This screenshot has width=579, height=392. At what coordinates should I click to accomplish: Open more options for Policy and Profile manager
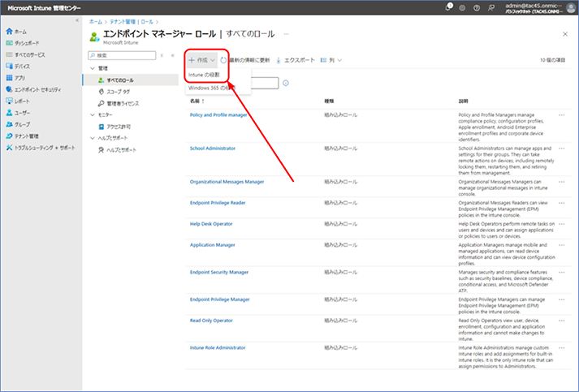coord(561,115)
